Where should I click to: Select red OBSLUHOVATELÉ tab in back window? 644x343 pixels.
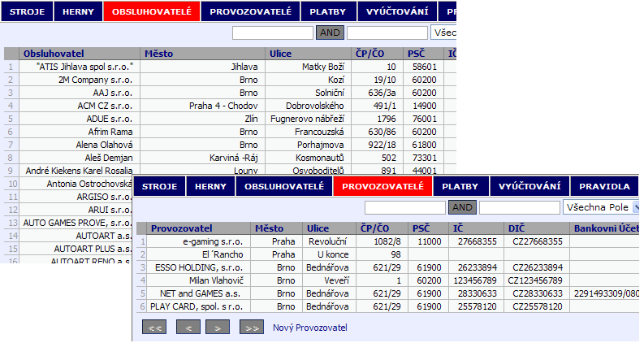tap(152, 11)
